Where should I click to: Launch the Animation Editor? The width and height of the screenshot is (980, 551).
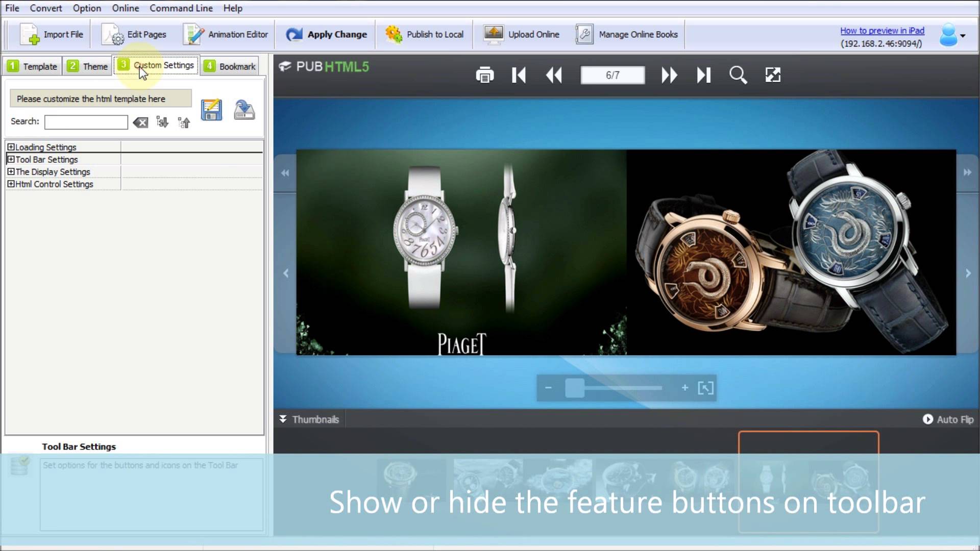[x=226, y=34]
